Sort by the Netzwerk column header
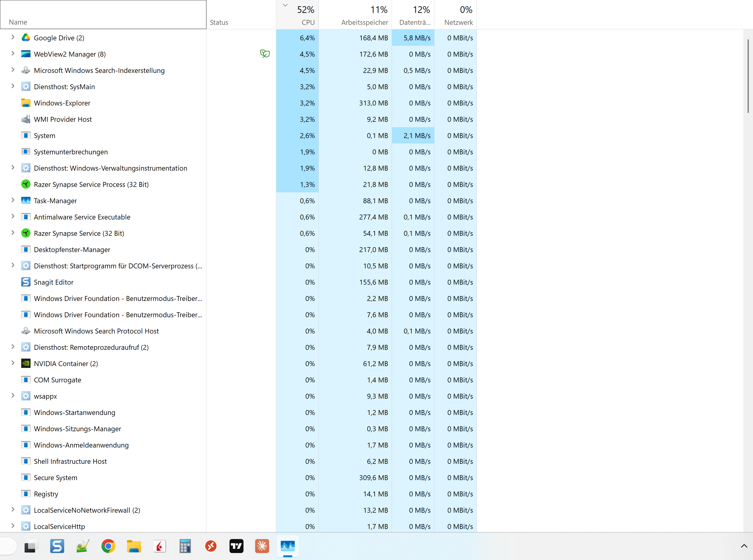This screenshot has width=753, height=560. coord(458,22)
